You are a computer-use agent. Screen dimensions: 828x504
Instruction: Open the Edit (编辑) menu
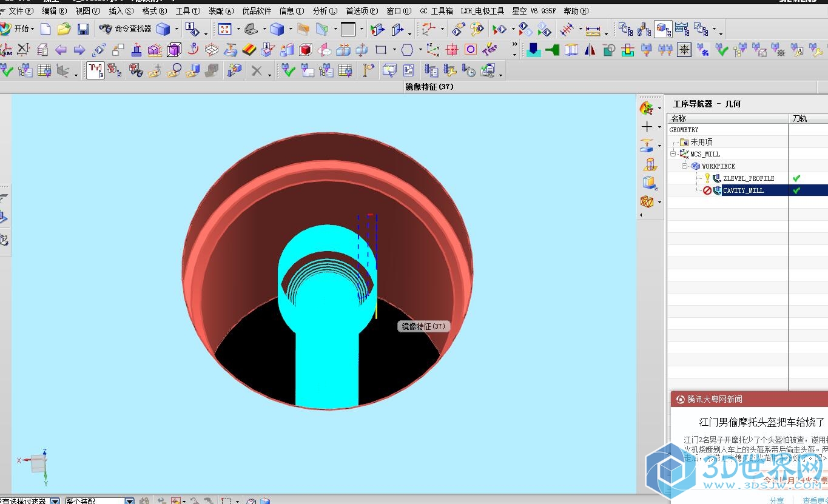[x=55, y=11]
